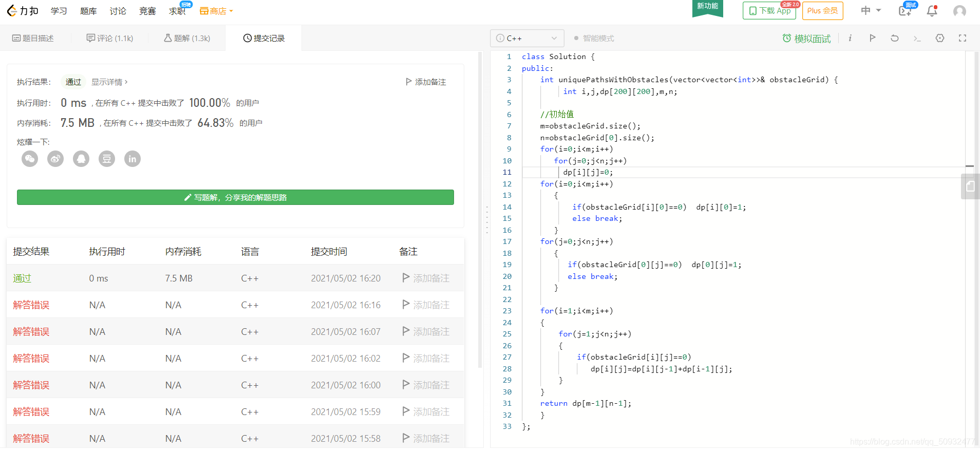Open 求职 in top navigation

pos(177,11)
